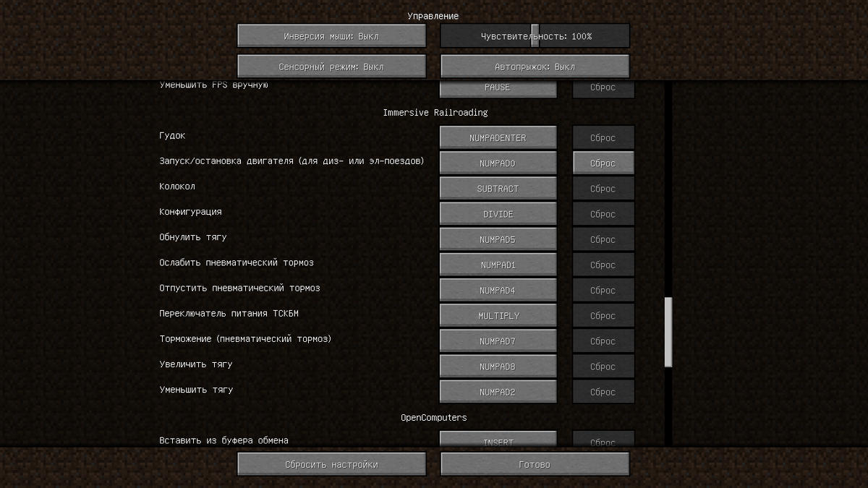Reset the Гудок binding
Screen dimensions: 868x488
(x=603, y=137)
